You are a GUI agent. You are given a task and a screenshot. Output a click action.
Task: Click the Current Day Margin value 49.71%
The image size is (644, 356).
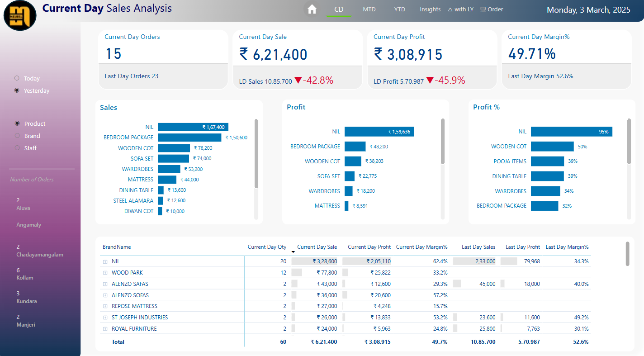click(x=532, y=54)
